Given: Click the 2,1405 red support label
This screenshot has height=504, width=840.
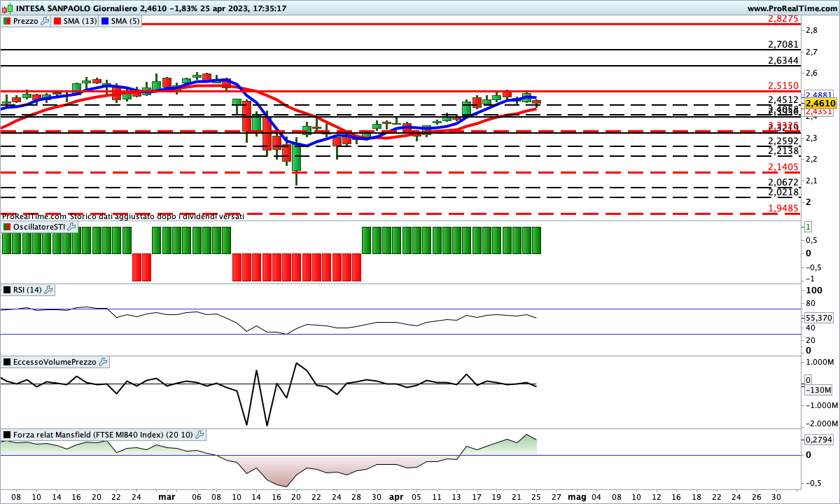Looking at the screenshot, I should (x=783, y=167).
